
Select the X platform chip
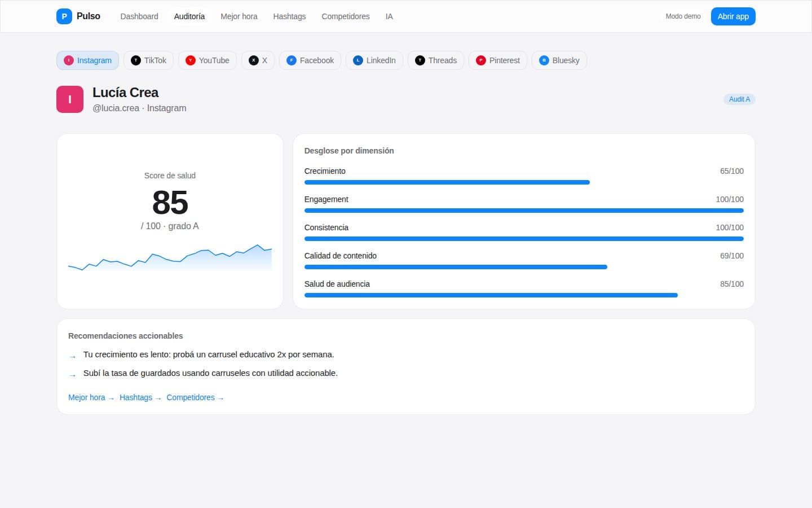pyautogui.click(x=258, y=60)
